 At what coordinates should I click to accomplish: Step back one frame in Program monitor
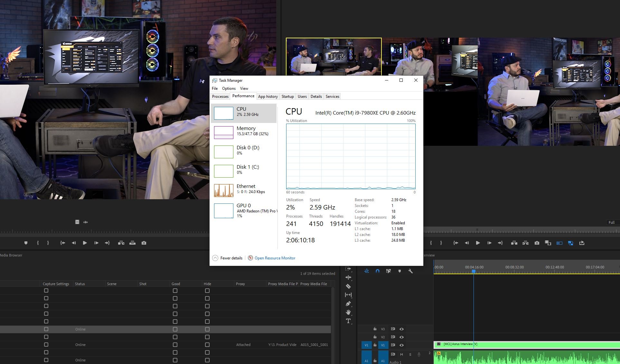[466, 243]
